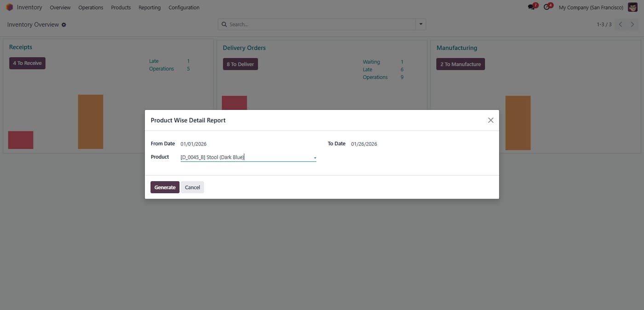Image resolution: width=644 pixels, height=310 pixels.
Task: Click Late link in Delivery Orders card
Action: [368, 69]
